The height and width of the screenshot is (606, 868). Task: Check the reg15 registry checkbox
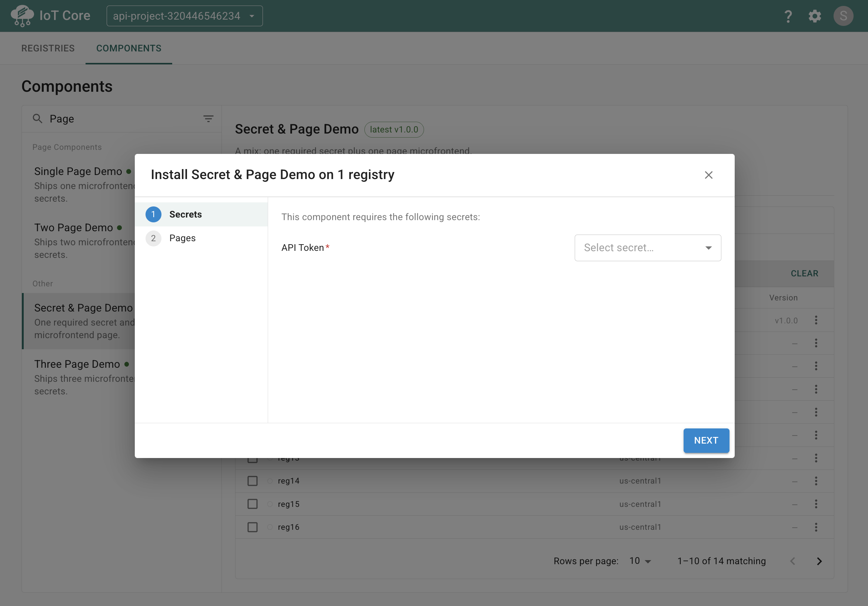(x=253, y=504)
